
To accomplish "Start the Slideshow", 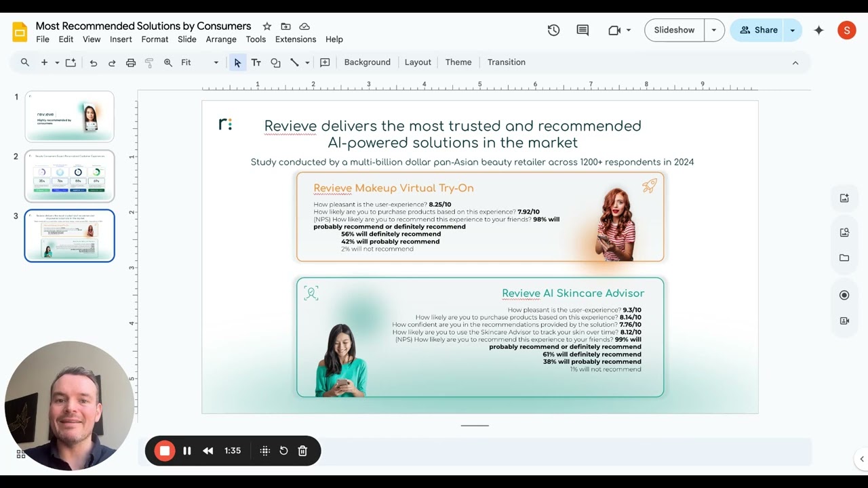I will click(674, 30).
